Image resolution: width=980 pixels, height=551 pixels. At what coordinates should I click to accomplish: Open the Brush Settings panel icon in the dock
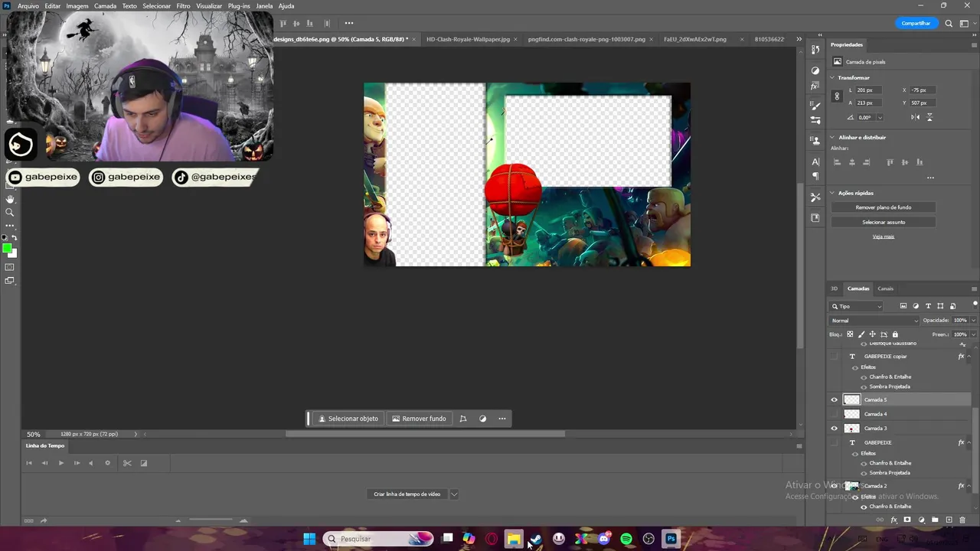pyautogui.click(x=815, y=121)
